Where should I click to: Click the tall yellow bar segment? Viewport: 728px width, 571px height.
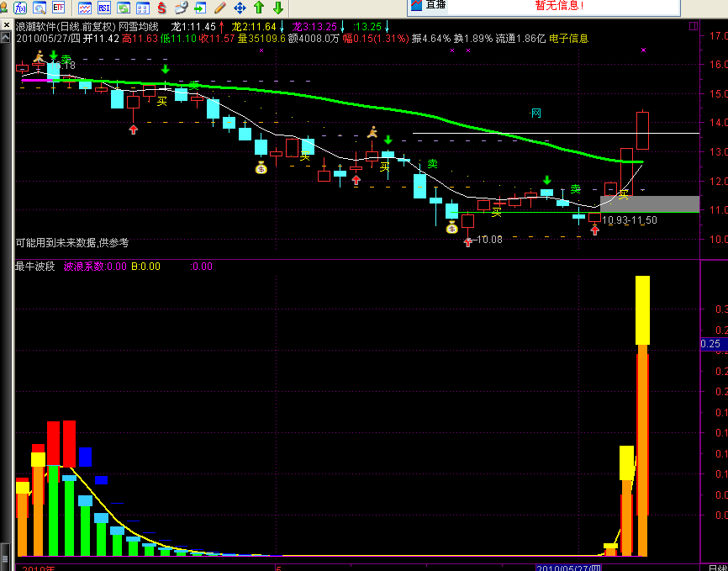642,309
